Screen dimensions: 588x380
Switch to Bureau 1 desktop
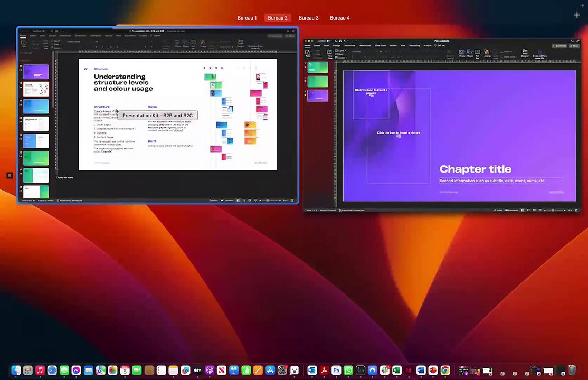pos(247,18)
